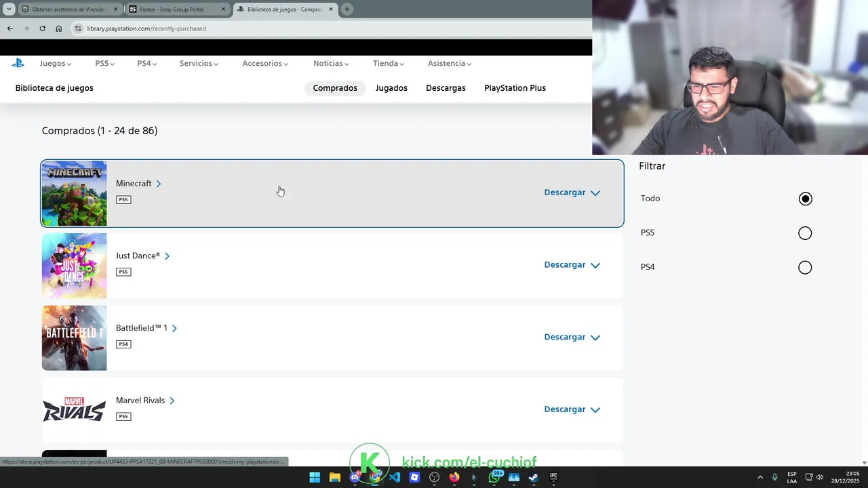Open Visual Studio Code from taskbar
The width and height of the screenshot is (868, 488).
point(395,477)
